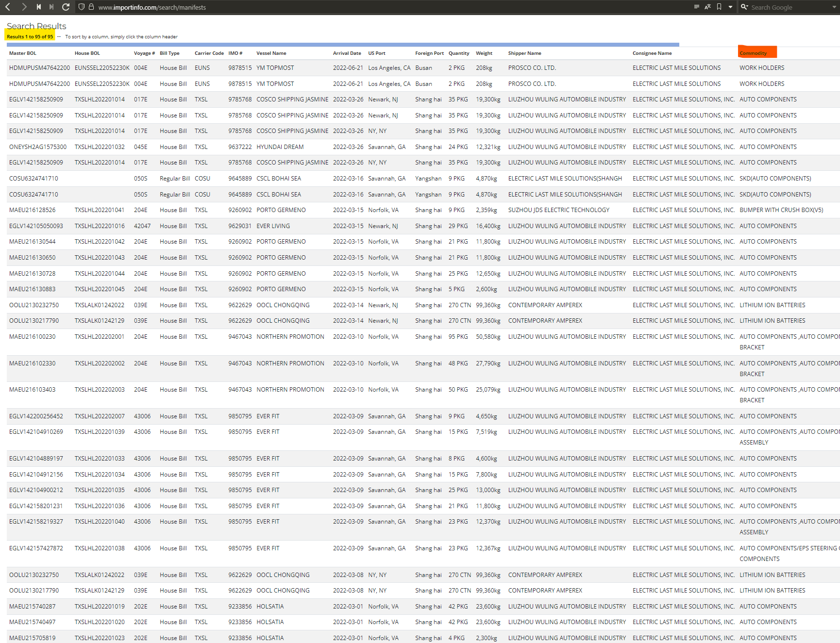Screen dimensions: 840x643
Task: Click weight 2,600kg for MAEU216130883
Action: coord(487,289)
